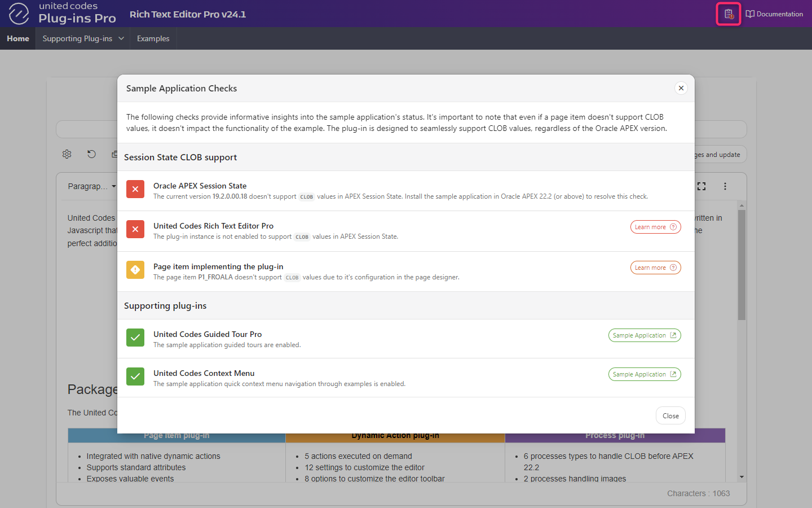Screen dimensions: 812x508
Task: Expand the Supporting Plug-ins menu
Action: (83, 38)
